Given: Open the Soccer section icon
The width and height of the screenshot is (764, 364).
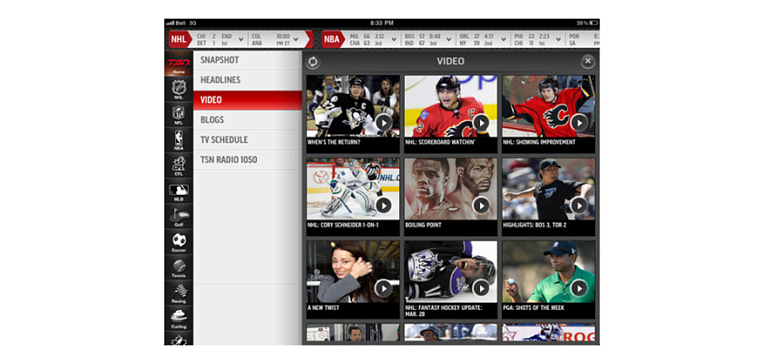Looking at the screenshot, I should coord(179,242).
